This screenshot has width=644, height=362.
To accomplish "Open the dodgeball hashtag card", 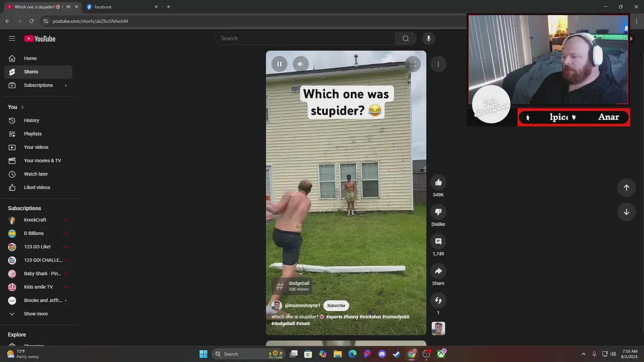I will point(292,286).
